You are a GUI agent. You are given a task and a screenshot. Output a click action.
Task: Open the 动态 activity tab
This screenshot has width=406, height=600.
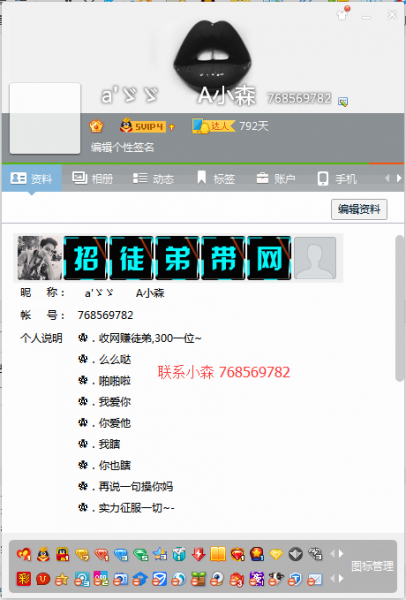[x=153, y=178]
